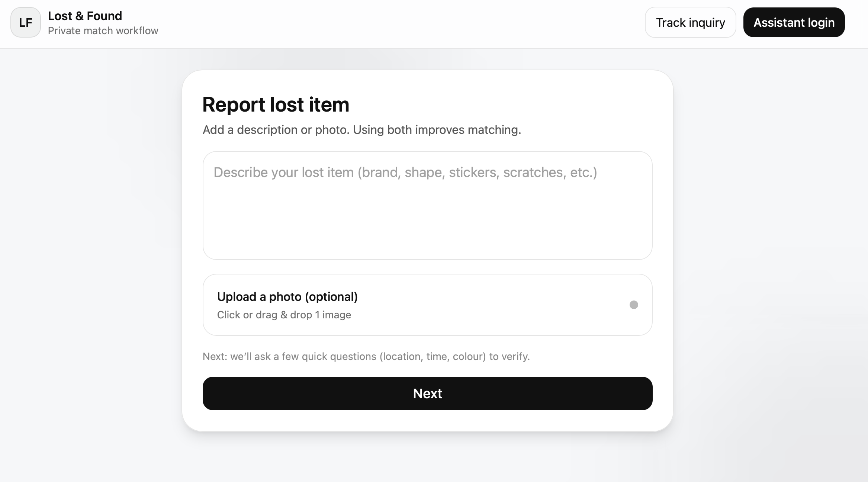
Task: Click the gray dot upload status indicator
Action: click(x=634, y=305)
